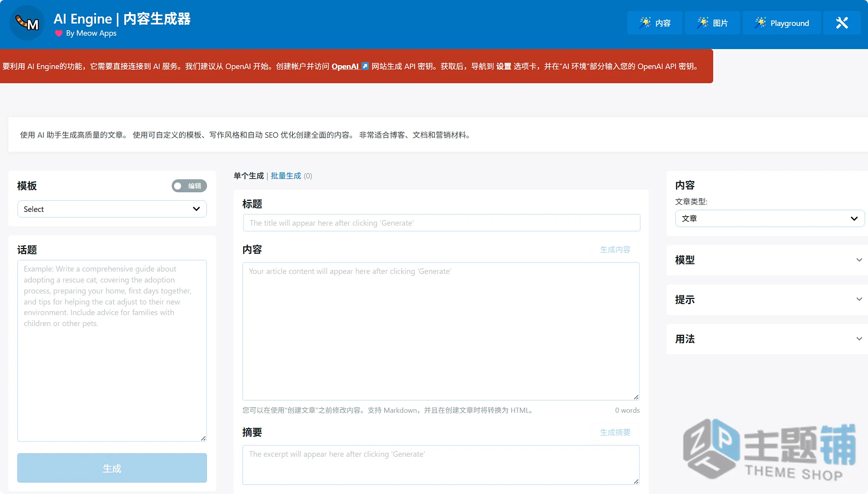Click the blue 生成 generate button
The image size is (868, 494).
click(112, 468)
